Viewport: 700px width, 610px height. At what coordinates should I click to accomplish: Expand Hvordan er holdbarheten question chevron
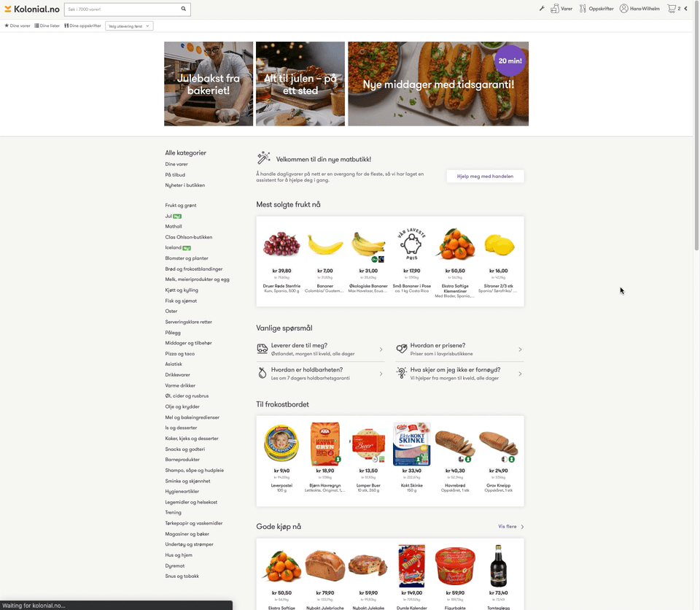(381, 374)
